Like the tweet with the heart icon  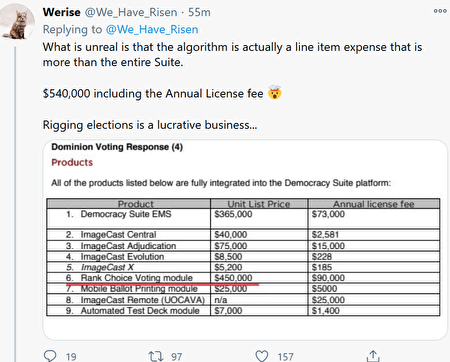point(262,356)
